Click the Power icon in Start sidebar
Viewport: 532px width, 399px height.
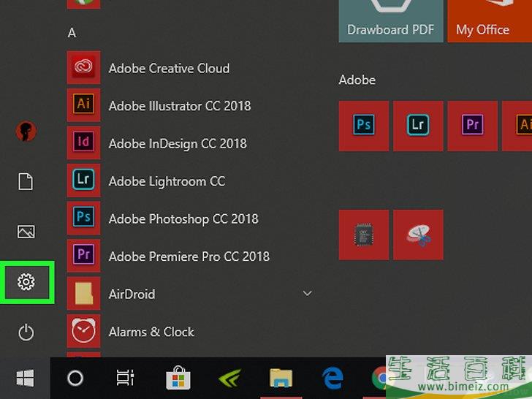click(x=26, y=332)
